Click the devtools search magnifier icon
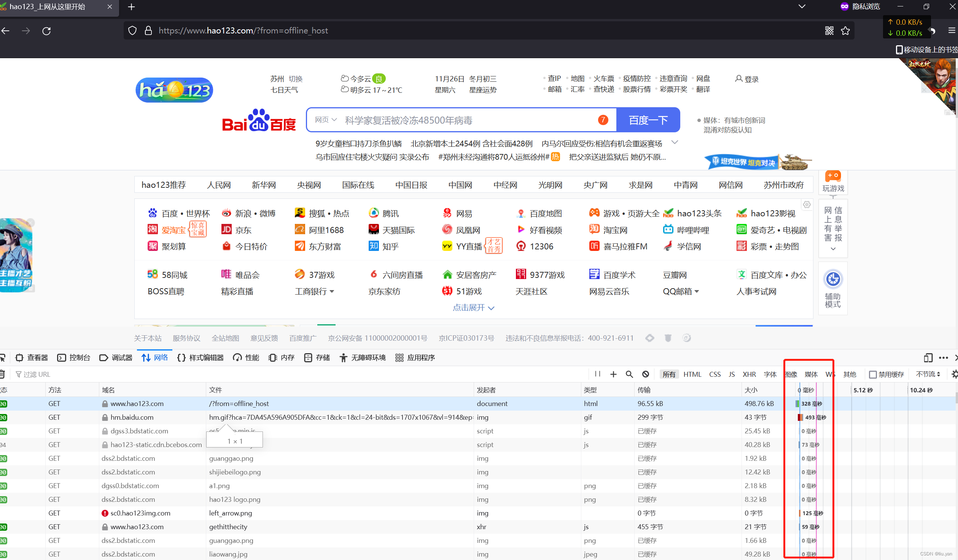 pyautogui.click(x=629, y=374)
